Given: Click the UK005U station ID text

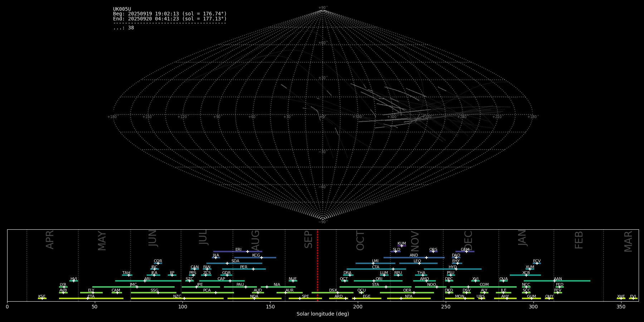Looking at the screenshot, I should pyautogui.click(x=122, y=9).
